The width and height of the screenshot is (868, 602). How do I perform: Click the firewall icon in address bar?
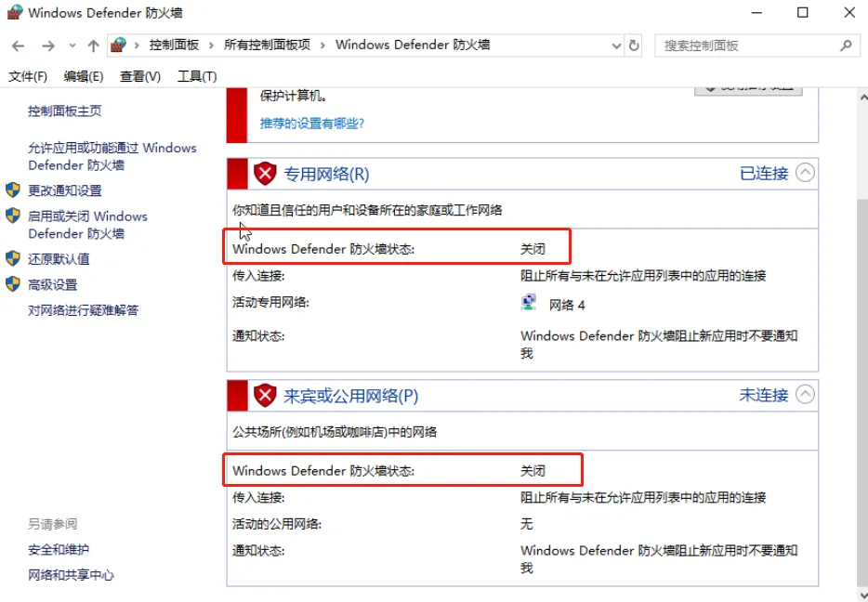pos(118,45)
